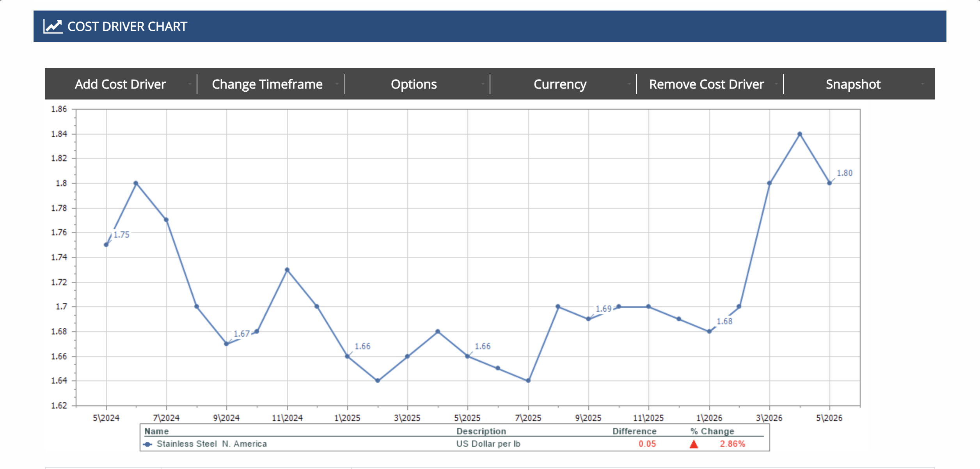The image size is (980, 469).
Task: Click the 1.75 data point at 5\2024
Action: click(106, 245)
